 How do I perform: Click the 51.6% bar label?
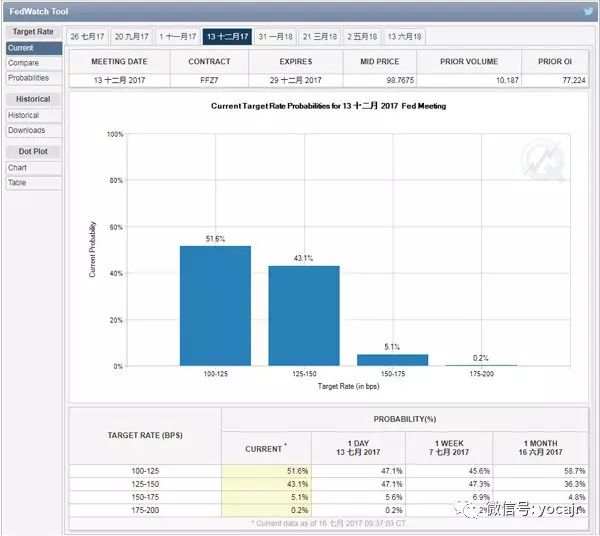click(x=215, y=239)
